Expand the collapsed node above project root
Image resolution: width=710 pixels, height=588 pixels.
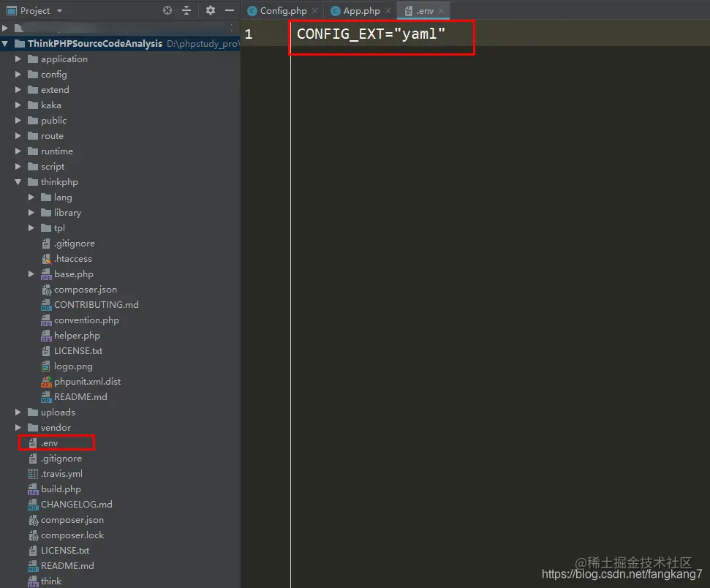5,28
